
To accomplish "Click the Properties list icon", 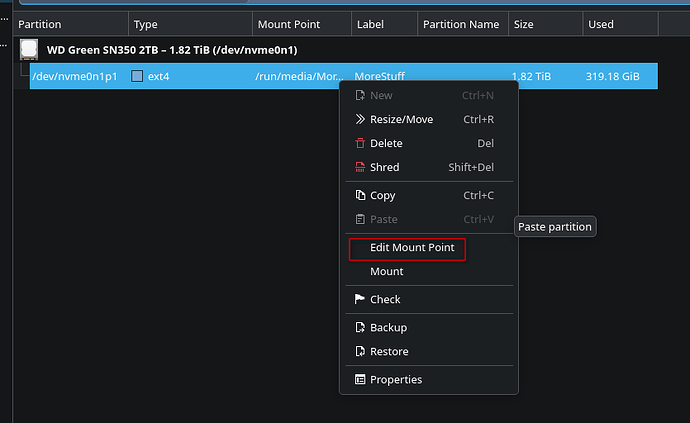I will pyautogui.click(x=360, y=379).
